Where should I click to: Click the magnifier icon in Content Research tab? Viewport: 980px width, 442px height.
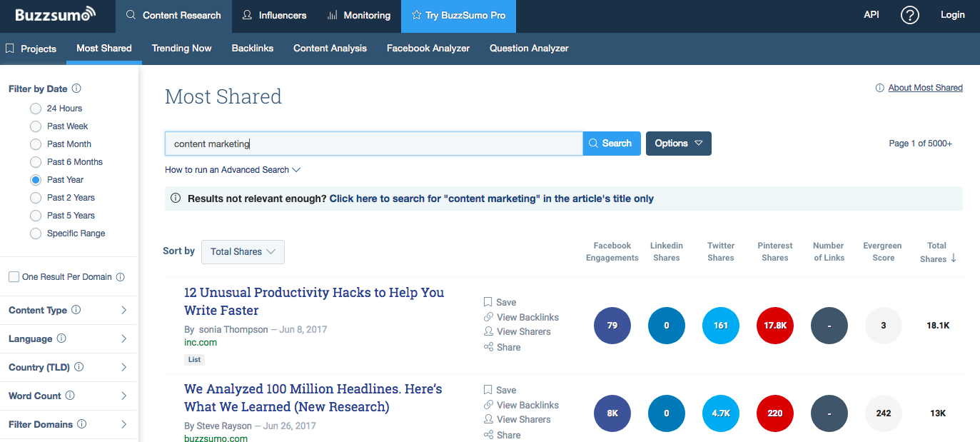click(x=131, y=15)
